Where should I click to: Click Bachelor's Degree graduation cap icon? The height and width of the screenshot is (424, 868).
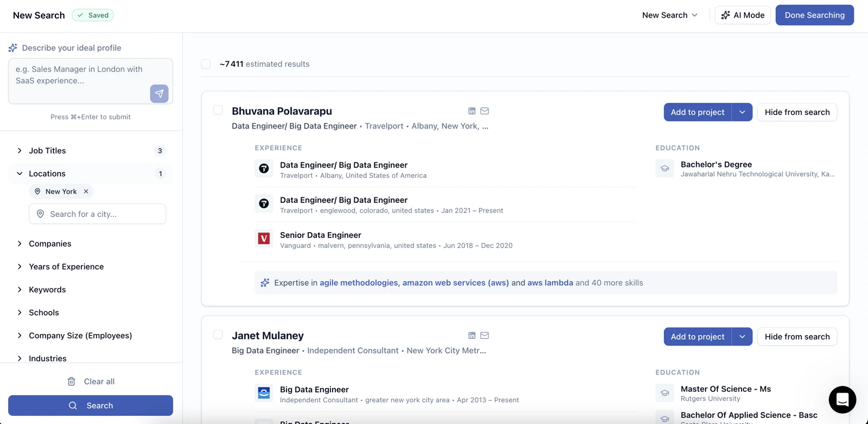(665, 169)
